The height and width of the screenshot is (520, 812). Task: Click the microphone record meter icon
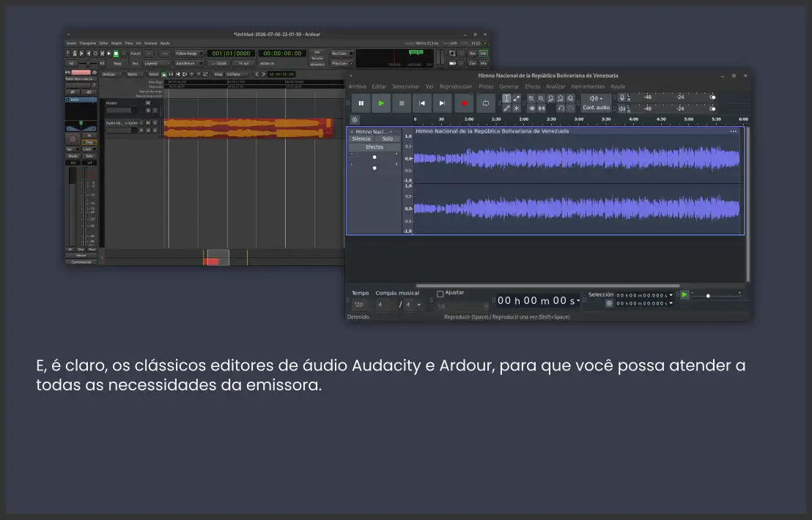[622, 97]
